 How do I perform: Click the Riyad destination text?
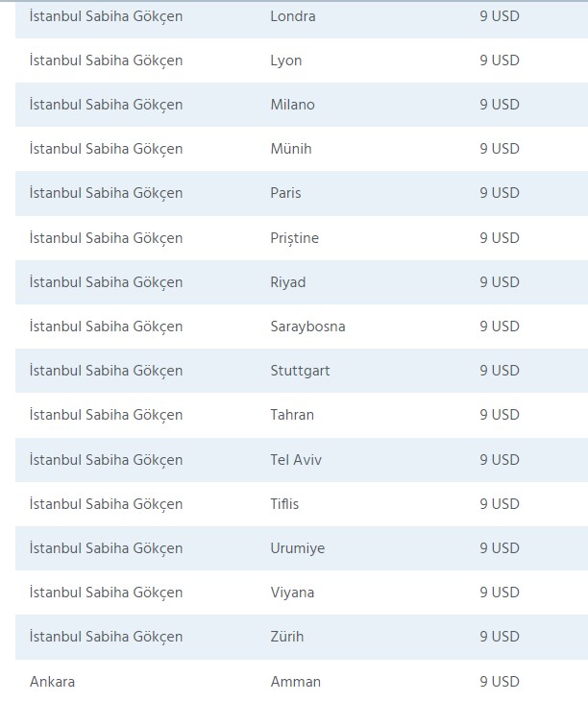pos(288,282)
